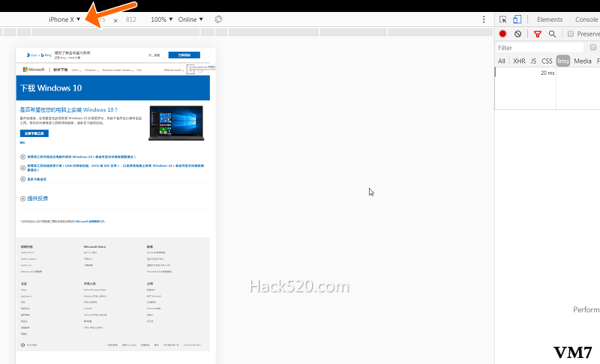This screenshot has width=600, height=364.
Task: Open the Office menu in page navigation
Action: (x=76, y=70)
